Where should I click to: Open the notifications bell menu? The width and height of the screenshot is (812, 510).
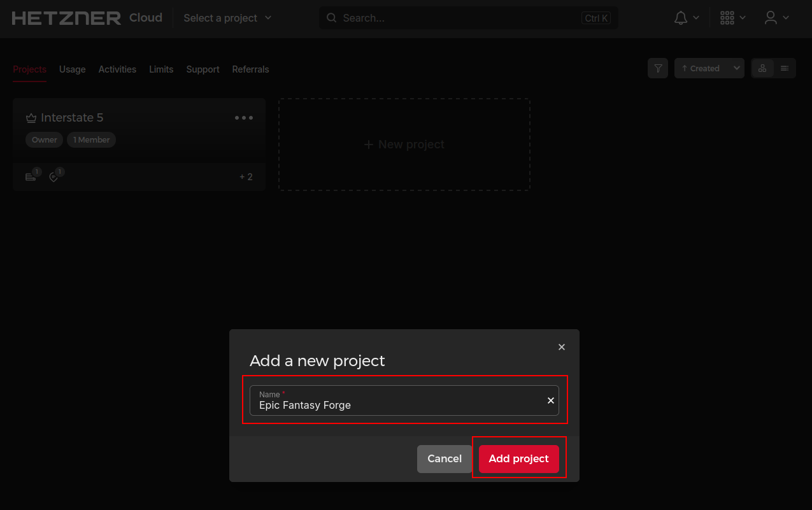[687, 18]
